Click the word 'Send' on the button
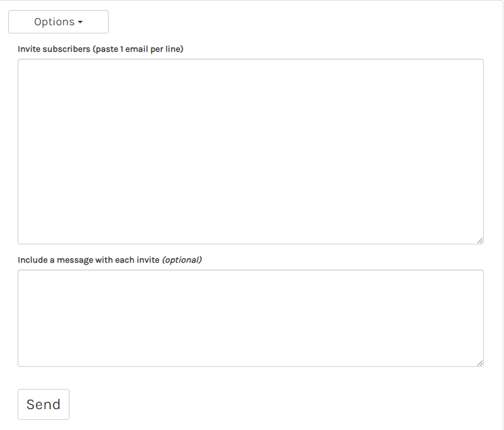The image size is (504, 430). coord(44,405)
